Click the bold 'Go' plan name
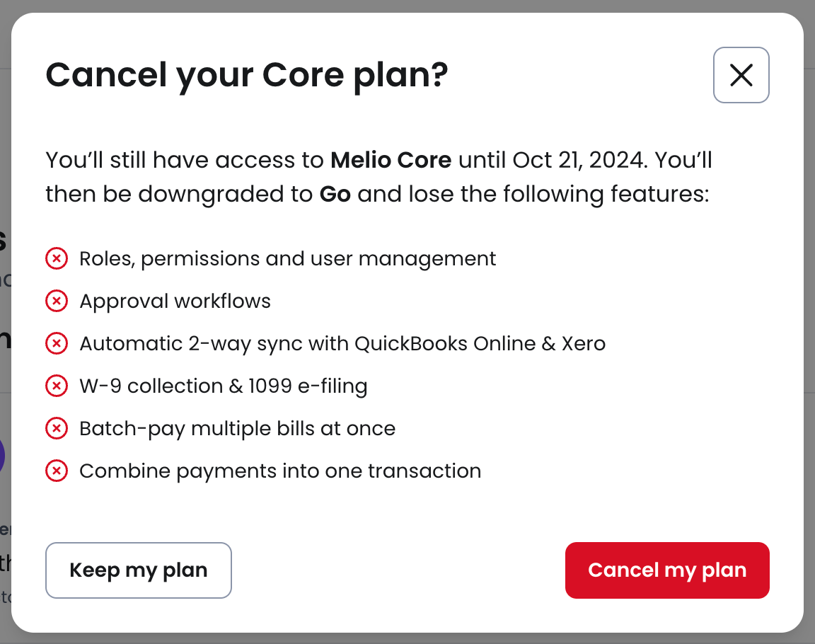The width and height of the screenshot is (815, 644). pyautogui.click(x=335, y=194)
